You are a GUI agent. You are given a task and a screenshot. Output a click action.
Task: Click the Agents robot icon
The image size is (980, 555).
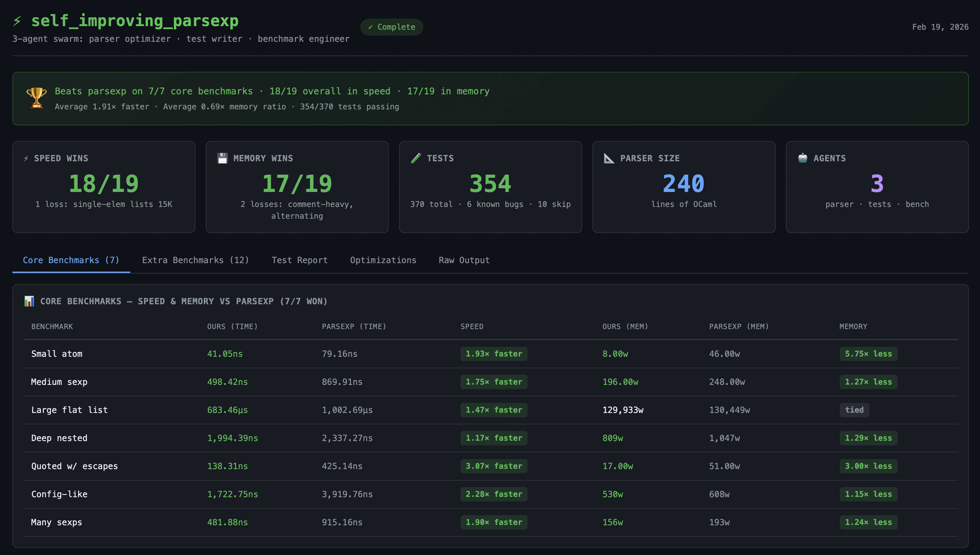[802, 158]
